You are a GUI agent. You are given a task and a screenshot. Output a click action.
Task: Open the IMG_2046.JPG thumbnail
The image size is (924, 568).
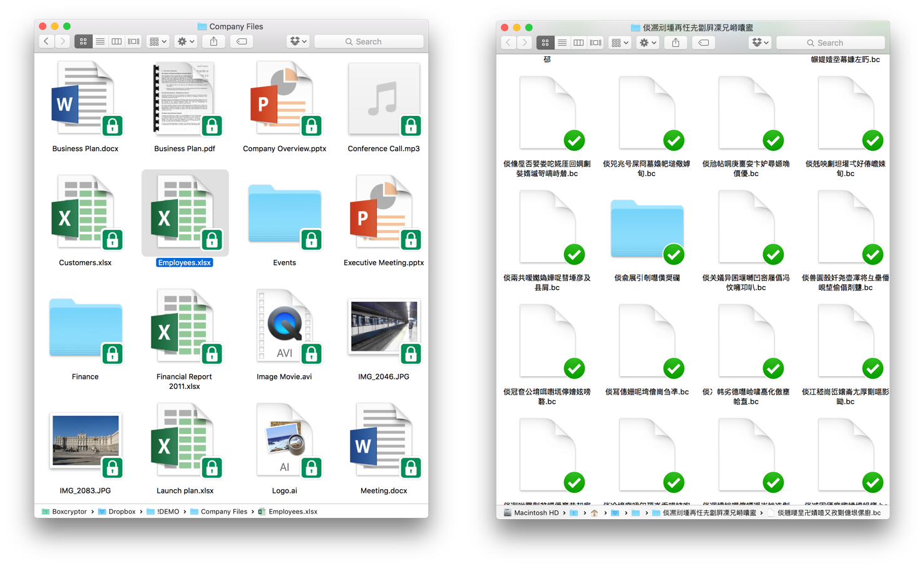click(383, 327)
